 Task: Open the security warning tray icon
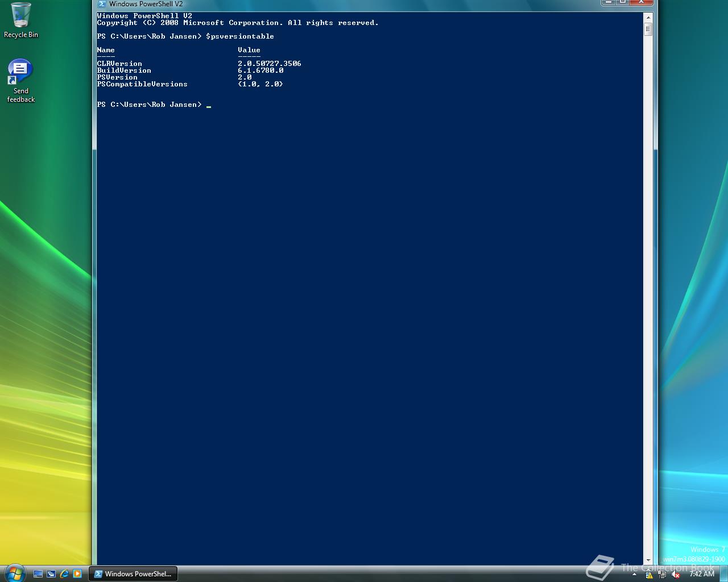[x=649, y=574]
